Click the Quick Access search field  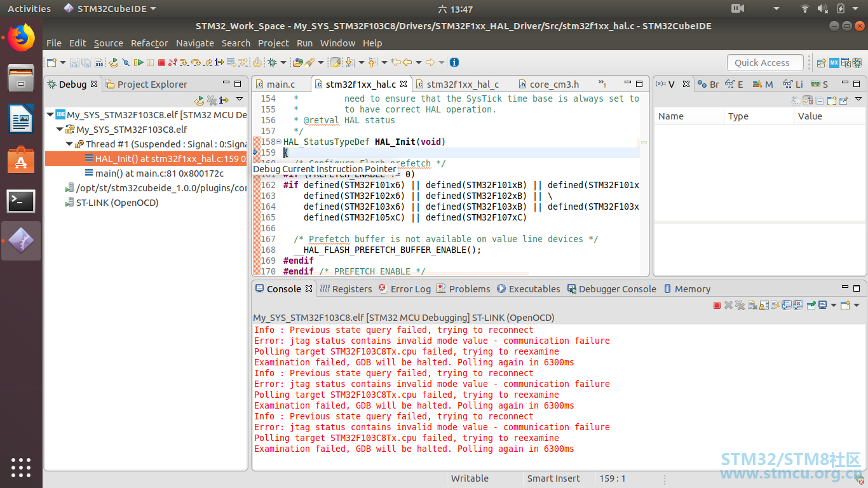point(765,62)
